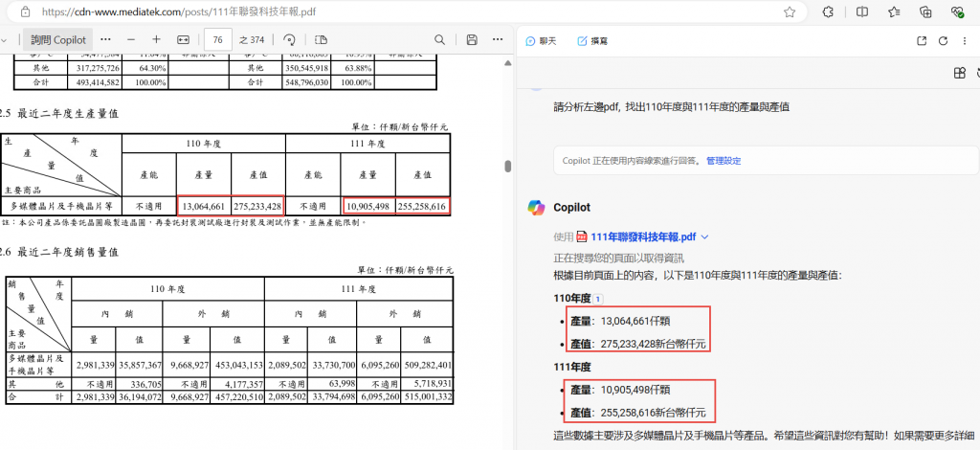Click the Copilot answer line 產值: 255,258,616新台幣仟元
Image resolution: width=980 pixels, height=450 pixels.
point(637,413)
